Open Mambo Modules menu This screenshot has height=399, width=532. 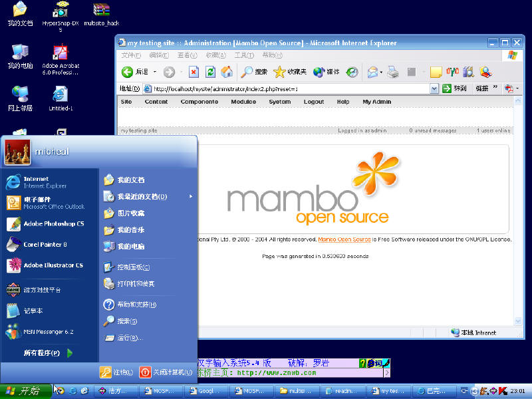pyautogui.click(x=243, y=102)
